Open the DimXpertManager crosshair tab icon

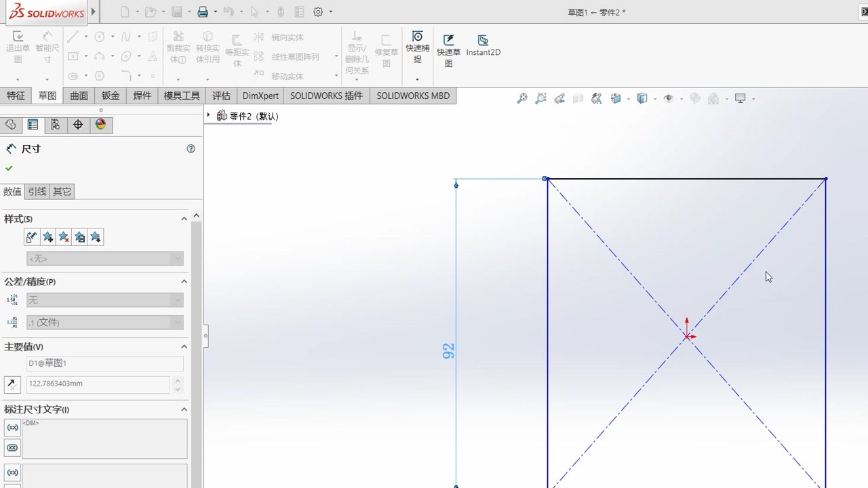tap(78, 125)
